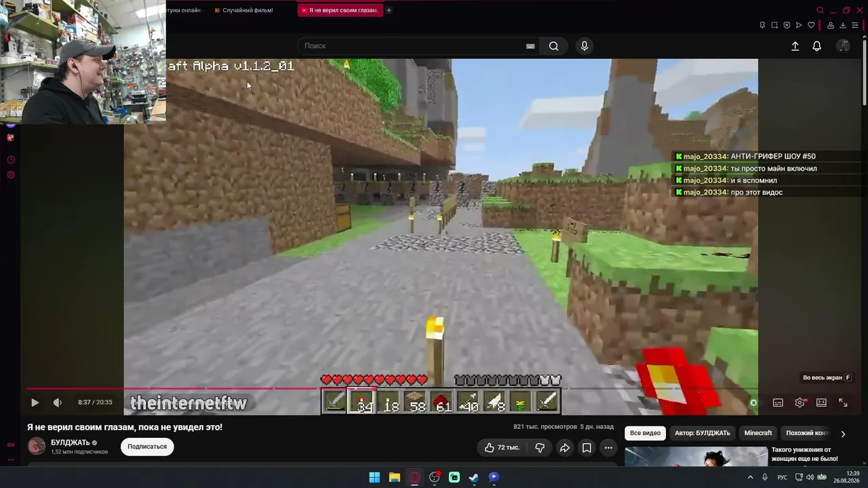This screenshot has height=488, width=868.
Task: Click the browser pin icon
Action: tap(762, 25)
